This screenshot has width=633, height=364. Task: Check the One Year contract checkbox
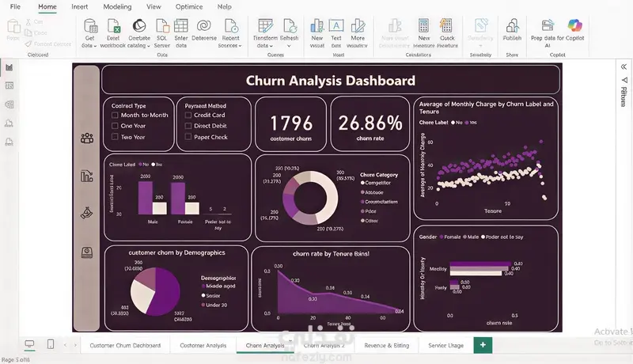pos(115,126)
